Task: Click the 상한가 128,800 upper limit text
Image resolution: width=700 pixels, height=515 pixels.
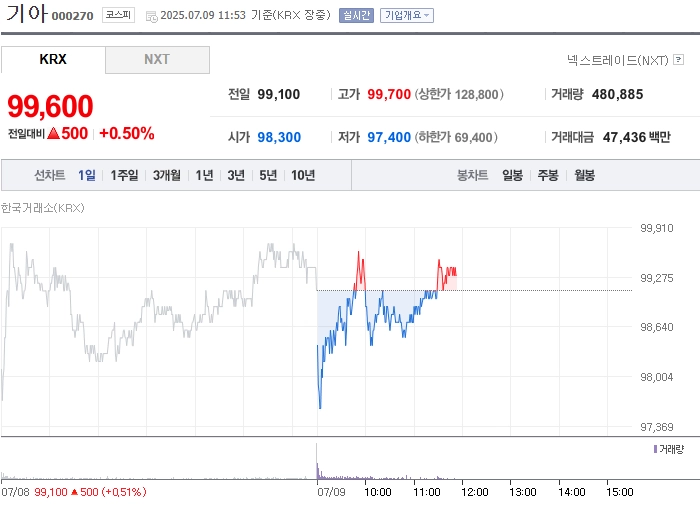Action: pos(459,94)
